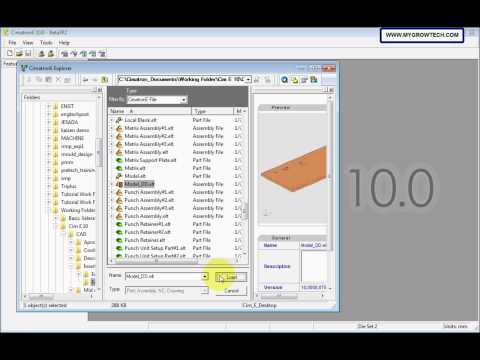Click the Local Blank file icon

pos(119,120)
